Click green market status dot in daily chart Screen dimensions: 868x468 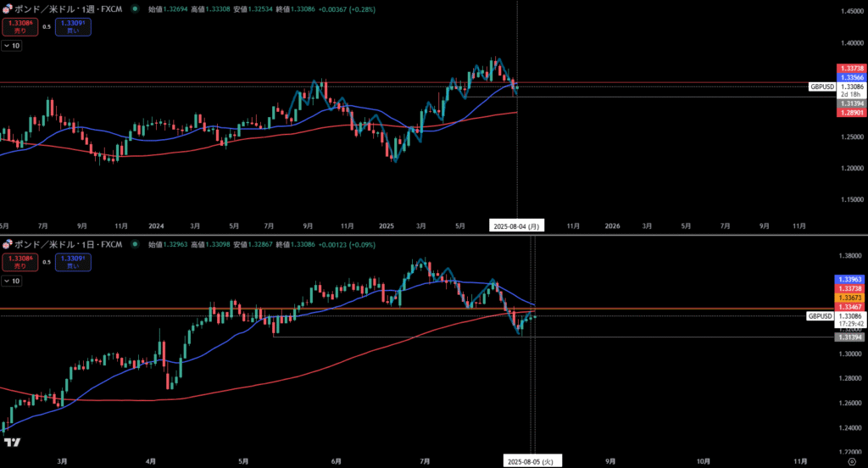point(135,244)
